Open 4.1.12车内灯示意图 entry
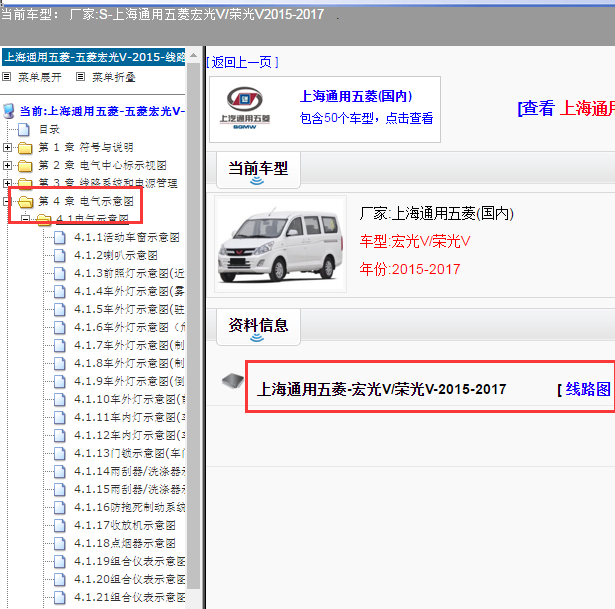The width and height of the screenshot is (615, 609). pyautogui.click(x=129, y=435)
